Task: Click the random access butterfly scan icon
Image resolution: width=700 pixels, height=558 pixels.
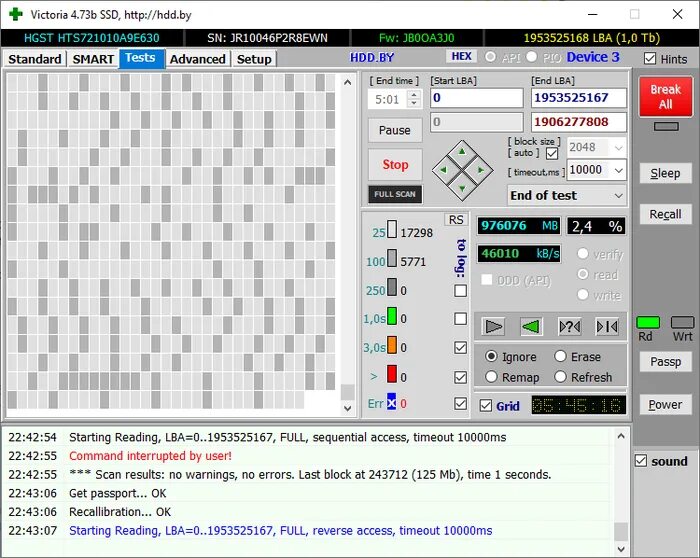Action: click(x=570, y=327)
